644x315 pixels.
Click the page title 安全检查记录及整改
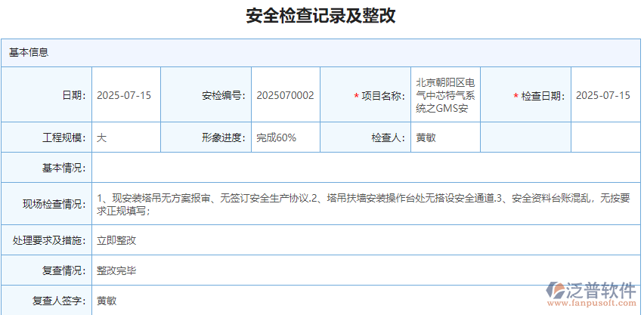point(320,16)
